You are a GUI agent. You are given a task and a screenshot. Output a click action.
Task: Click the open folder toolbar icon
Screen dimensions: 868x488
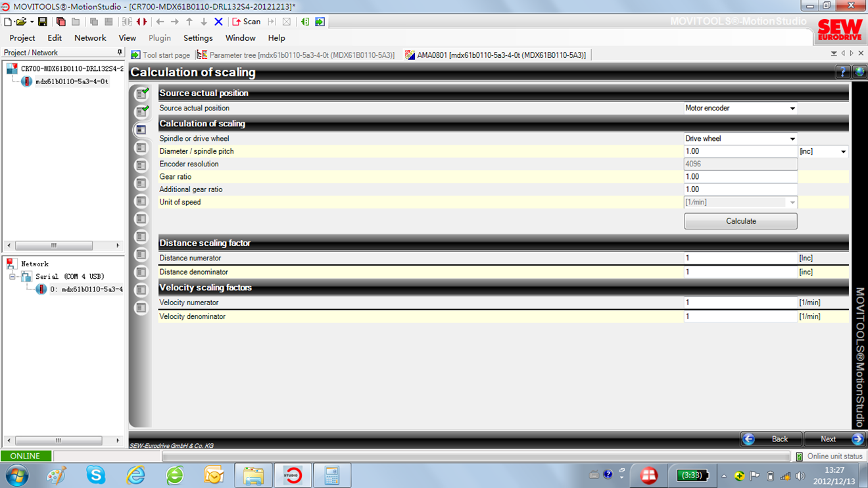[x=22, y=22]
